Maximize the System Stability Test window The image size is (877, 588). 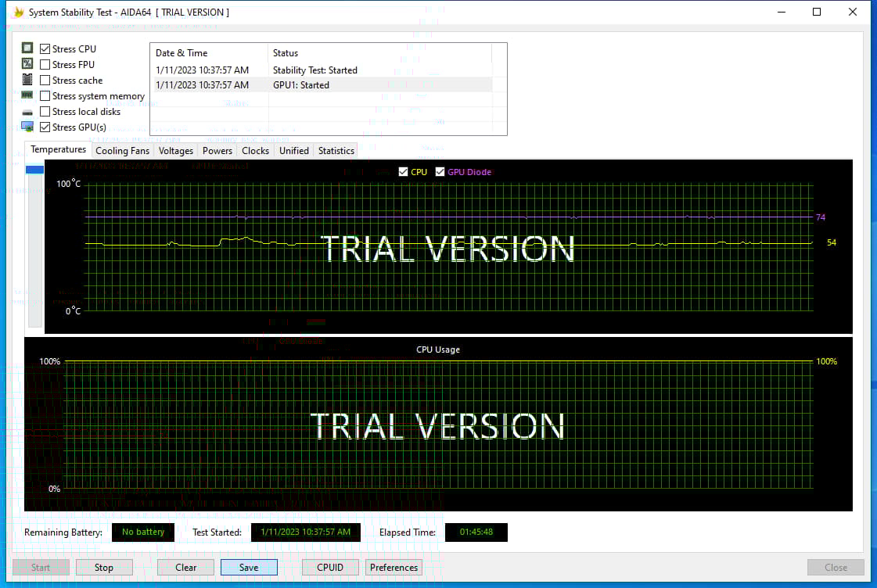click(817, 13)
